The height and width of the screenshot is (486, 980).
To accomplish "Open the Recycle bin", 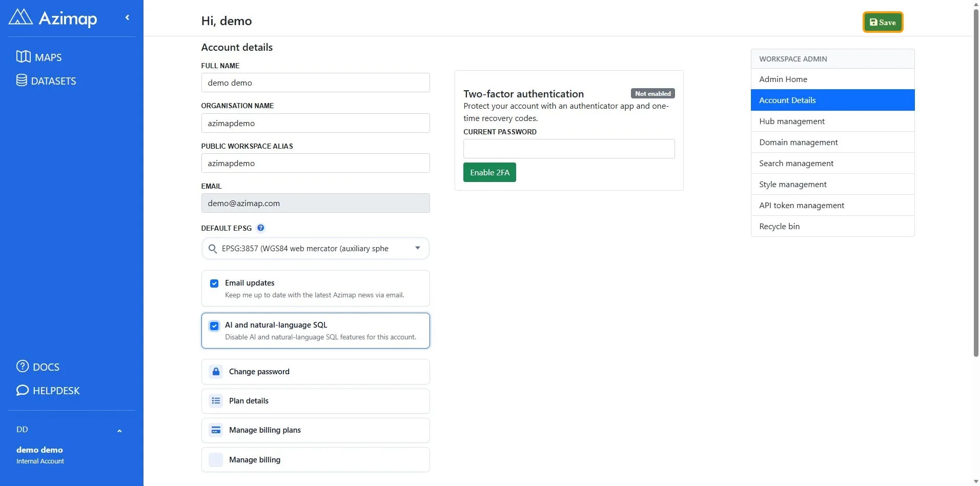I will click(x=832, y=226).
